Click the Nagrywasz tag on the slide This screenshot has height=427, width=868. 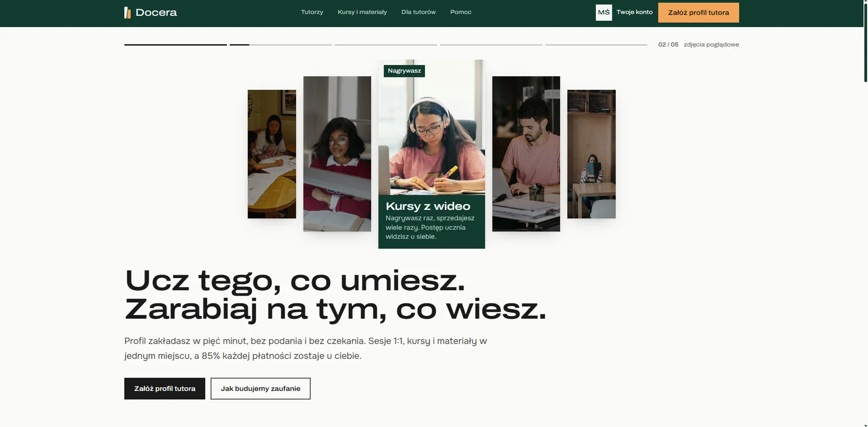(x=404, y=71)
